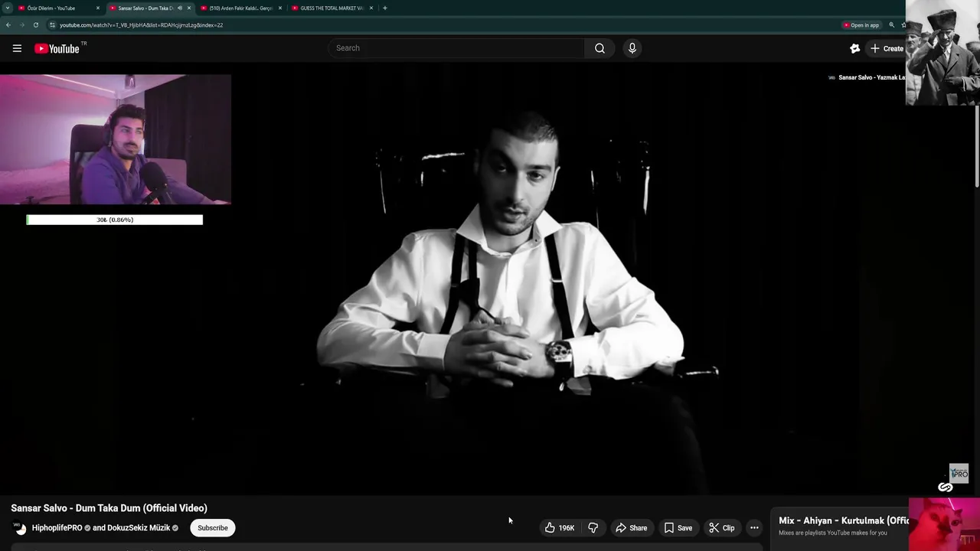980x551 pixels.
Task: Like the video with thumbs up 196K
Action: (x=560, y=528)
